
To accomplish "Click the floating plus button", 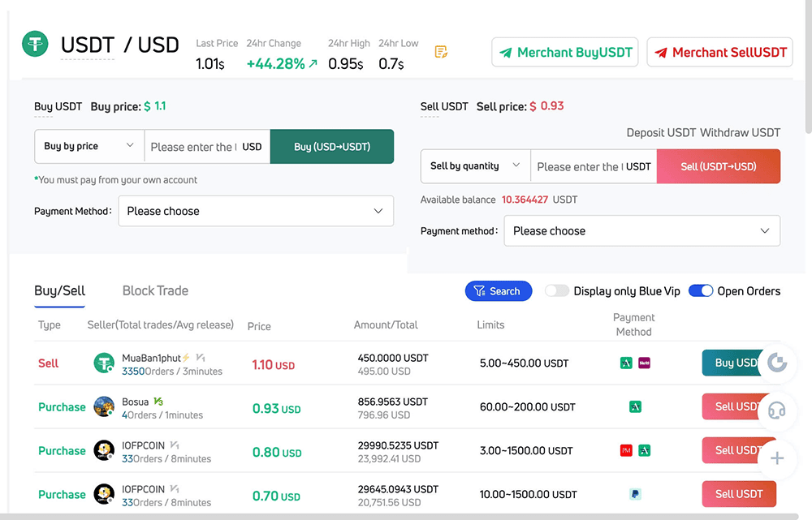I will coord(777,458).
